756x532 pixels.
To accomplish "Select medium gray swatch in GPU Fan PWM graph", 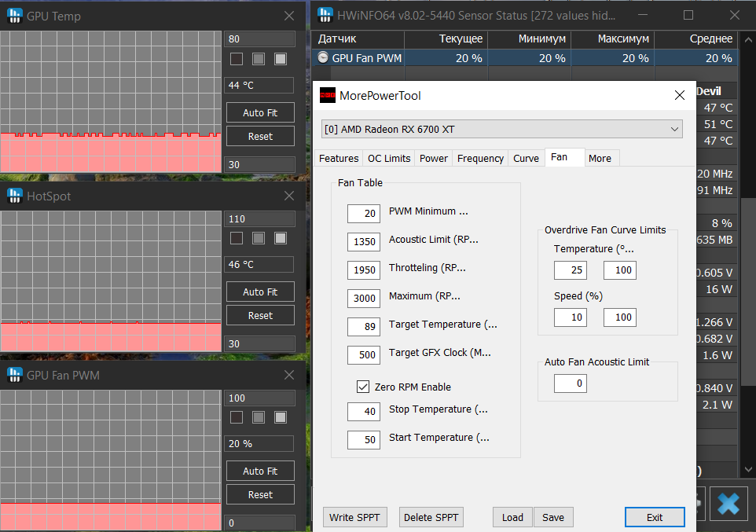I will (x=259, y=417).
